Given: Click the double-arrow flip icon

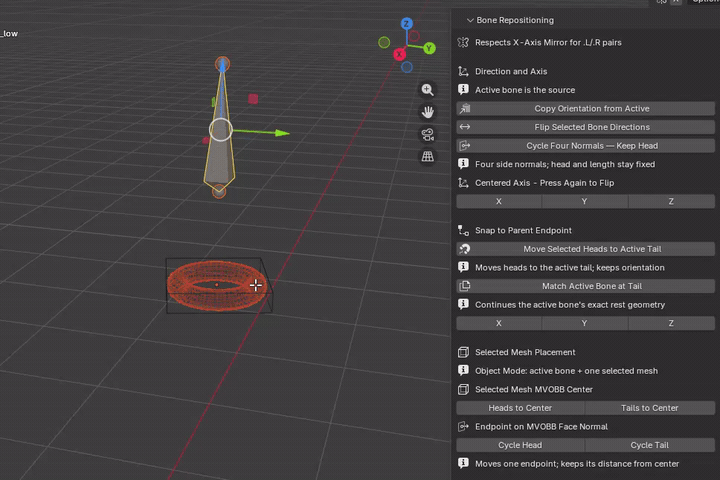Looking at the screenshot, I should coord(464,127).
